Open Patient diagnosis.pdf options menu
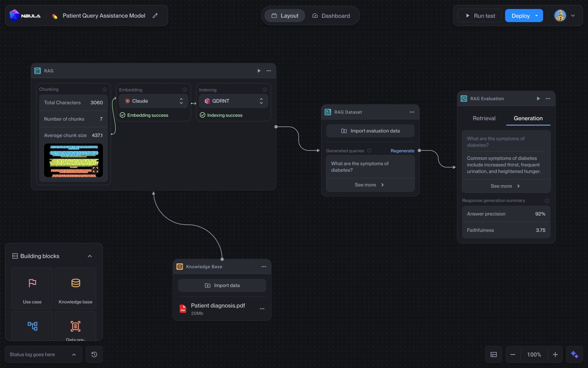 pos(262,309)
